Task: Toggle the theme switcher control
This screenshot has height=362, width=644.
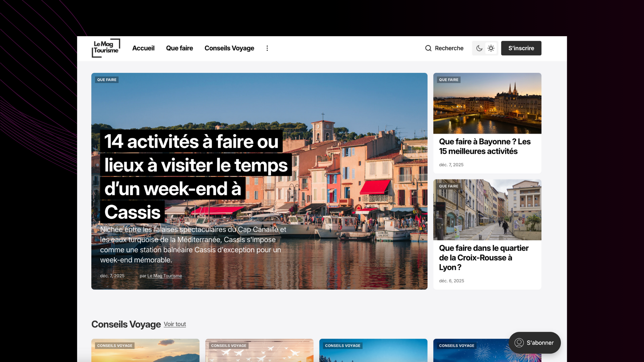Action: tap(484, 48)
